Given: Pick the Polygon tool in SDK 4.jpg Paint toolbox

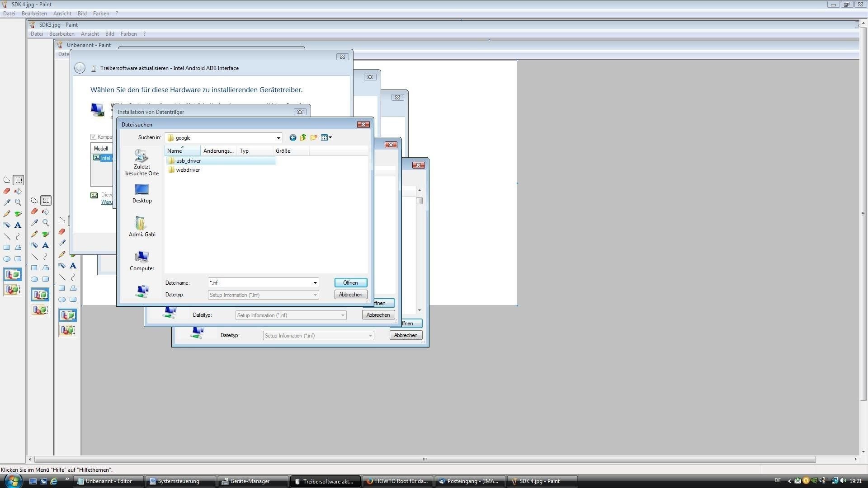Looking at the screenshot, I should 18,248.
